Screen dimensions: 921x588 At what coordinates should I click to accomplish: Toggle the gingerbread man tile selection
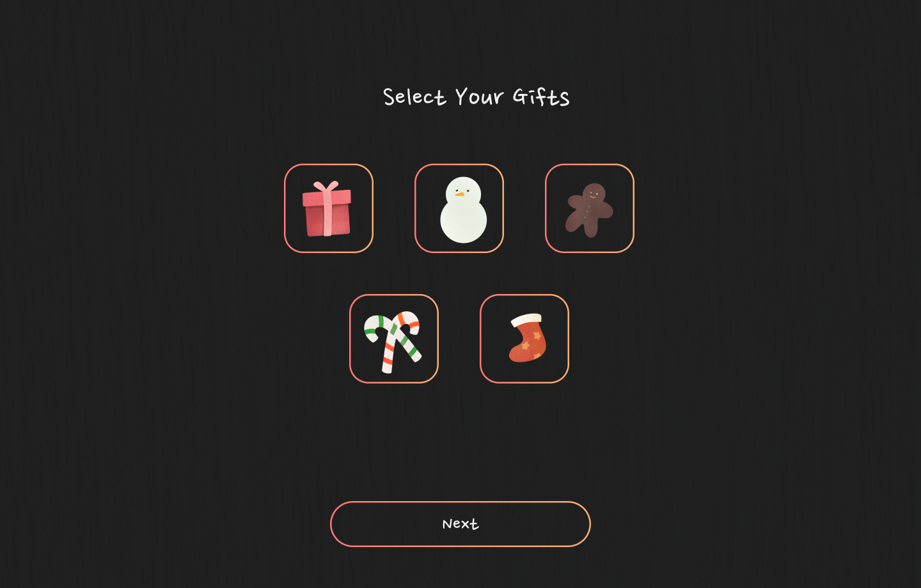click(590, 208)
